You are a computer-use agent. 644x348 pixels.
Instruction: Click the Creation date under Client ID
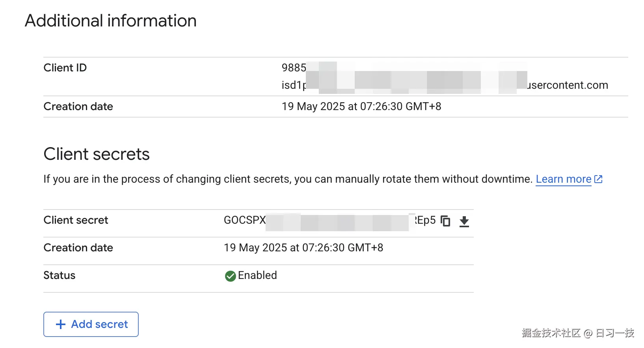(361, 106)
